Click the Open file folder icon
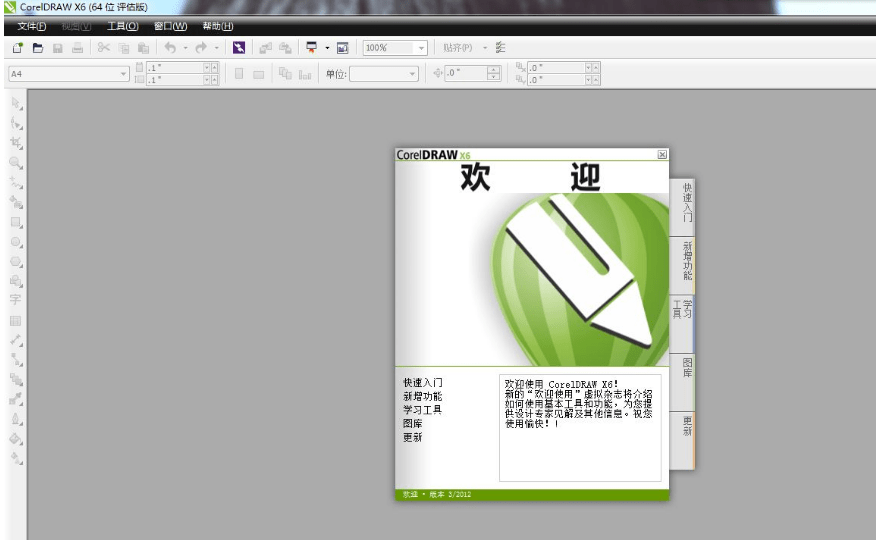The height and width of the screenshot is (540, 876). coord(38,47)
